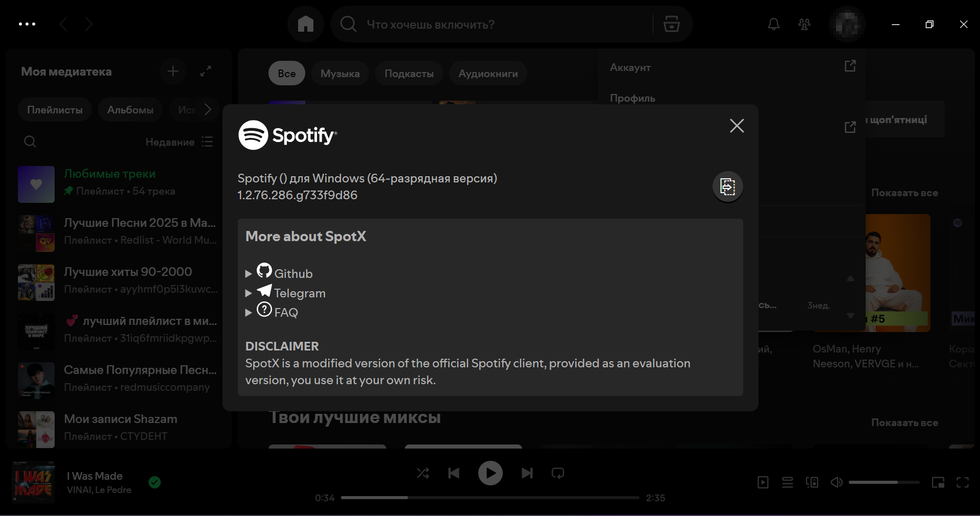Open the mini player
The image size is (980, 516).
(938, 482)
